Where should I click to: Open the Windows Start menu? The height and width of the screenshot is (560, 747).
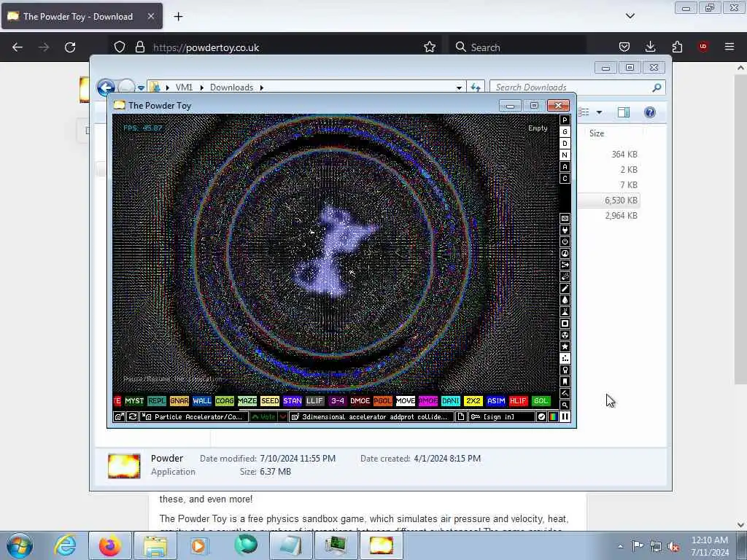(20, 545)
